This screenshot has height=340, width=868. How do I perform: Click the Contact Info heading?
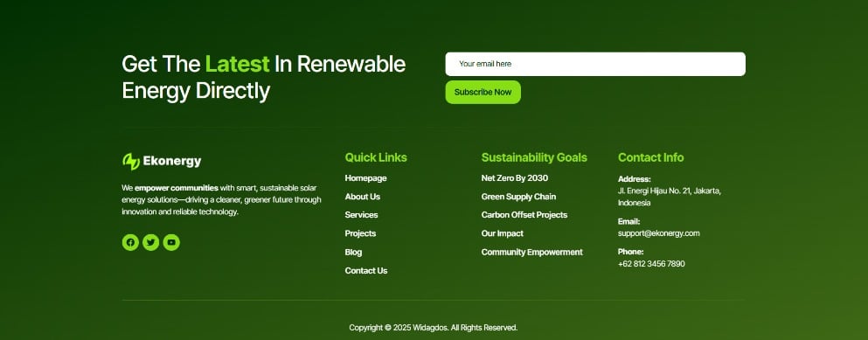click(650, 157)
